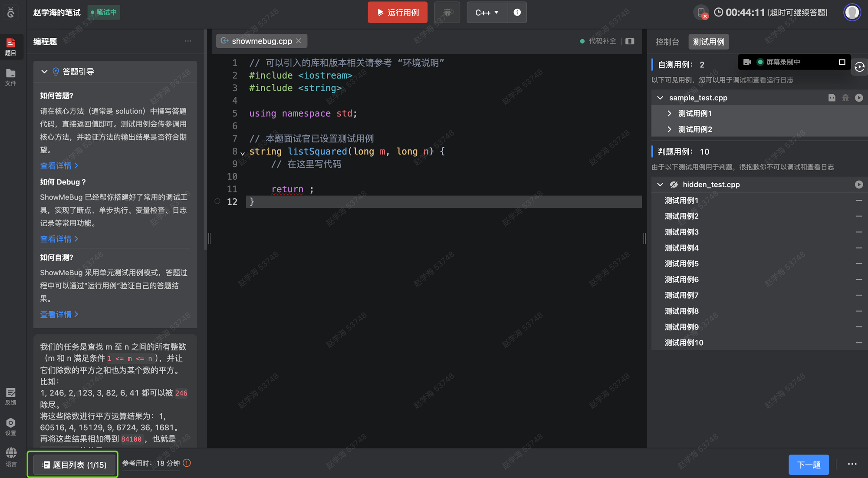Collapse the 答题引导 section
This screenshot has height=478, width=868.
coord(44,72)
